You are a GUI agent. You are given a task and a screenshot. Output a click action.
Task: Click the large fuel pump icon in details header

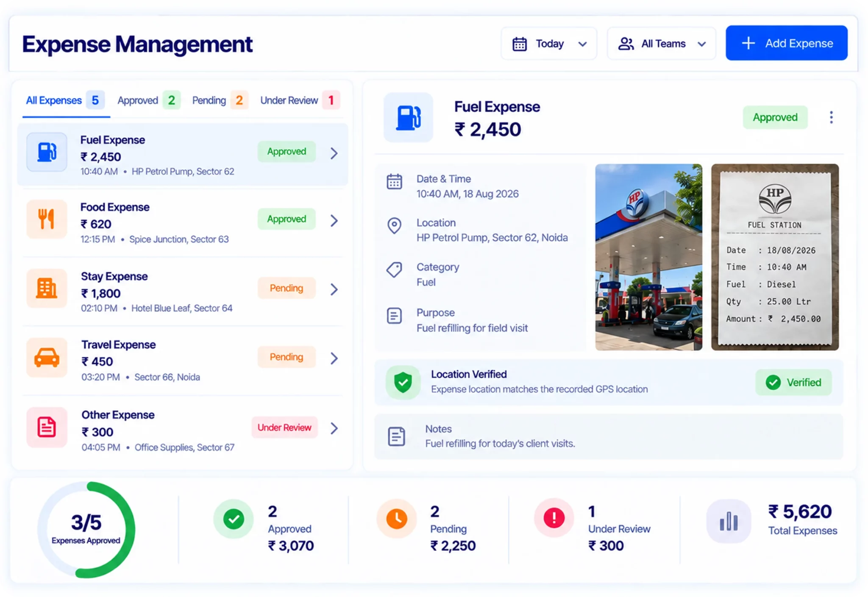click(408, 117)
